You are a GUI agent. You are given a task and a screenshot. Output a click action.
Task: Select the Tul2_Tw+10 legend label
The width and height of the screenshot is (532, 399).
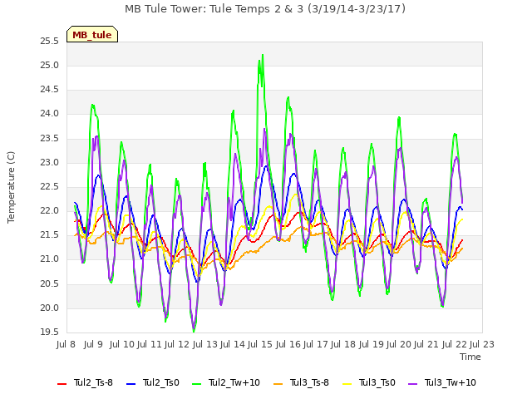pos(234,382)
